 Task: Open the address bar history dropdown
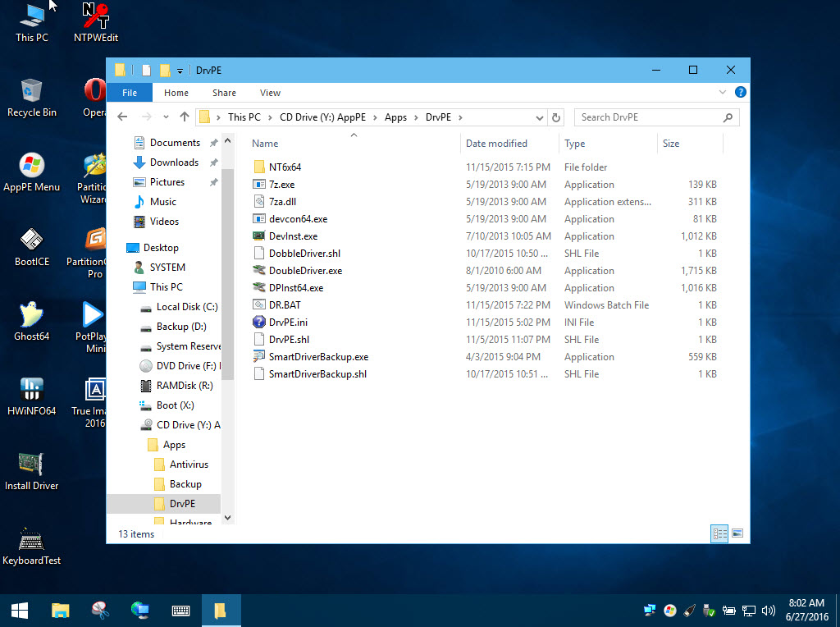540,117
